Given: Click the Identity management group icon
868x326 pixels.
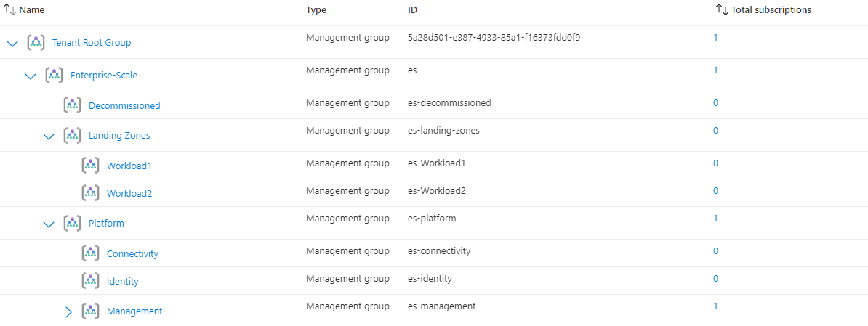Looking at the screenshot, I should coord(91,281).
